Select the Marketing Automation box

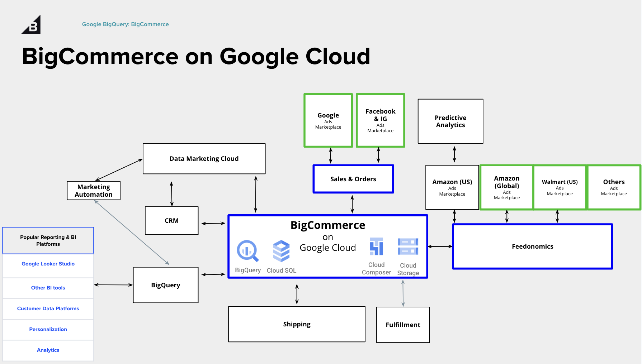[x=94, y=191]
